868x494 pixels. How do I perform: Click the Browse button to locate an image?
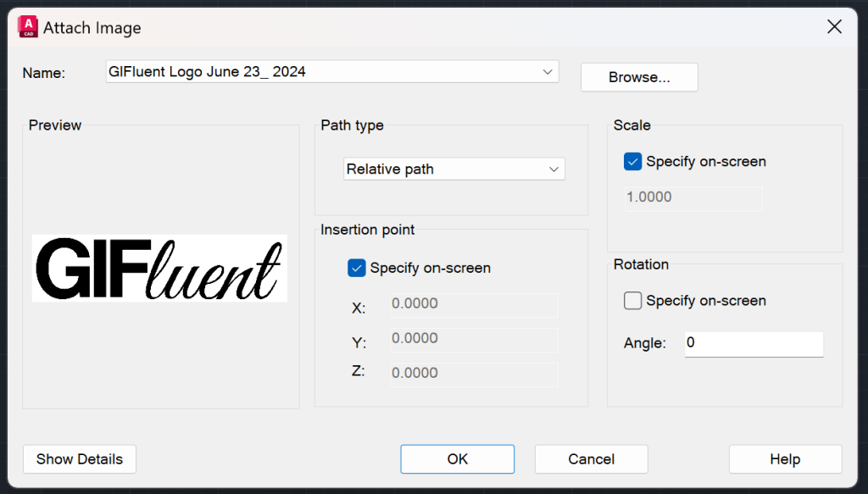coord(638,77)
